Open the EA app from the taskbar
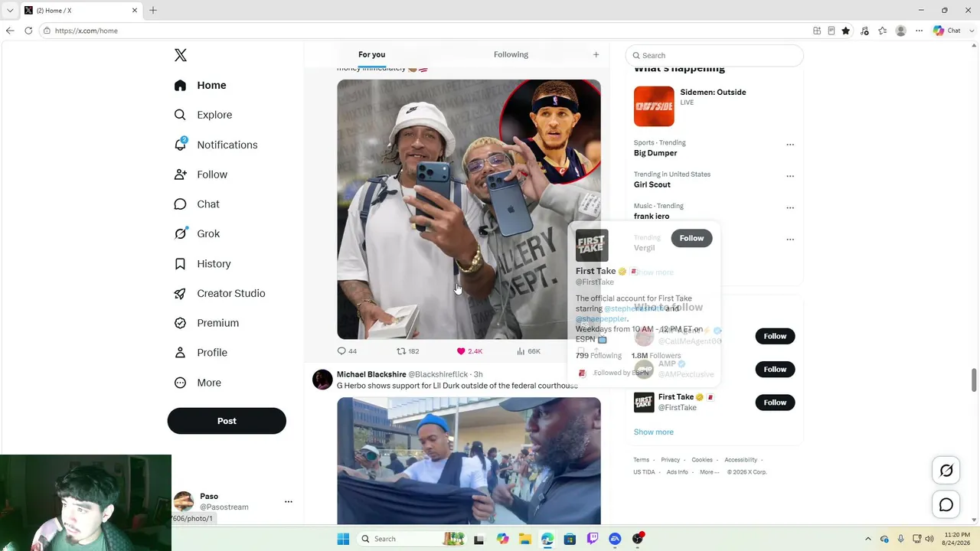 [615, 539]
